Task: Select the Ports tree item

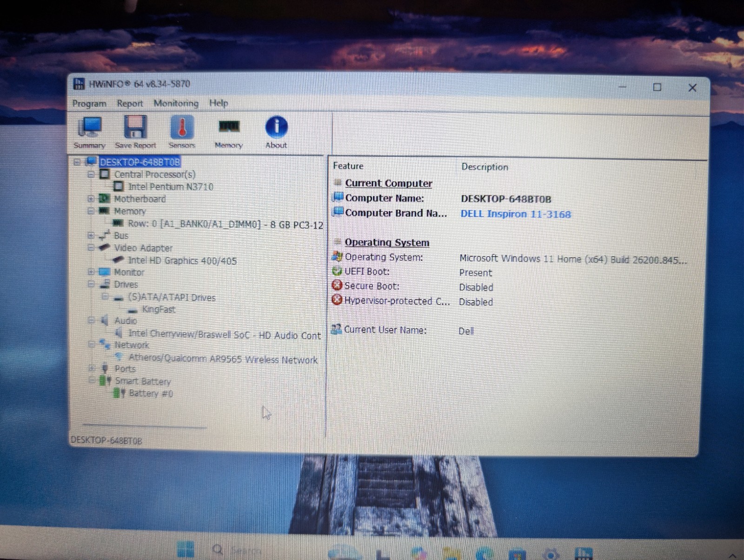Action: tap(125, 369)
